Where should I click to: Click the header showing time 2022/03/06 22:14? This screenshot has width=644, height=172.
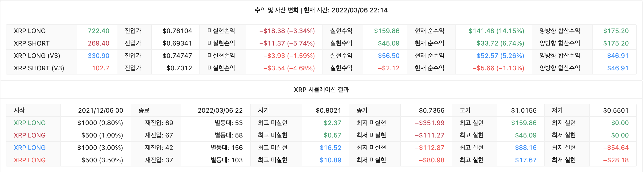321,10
